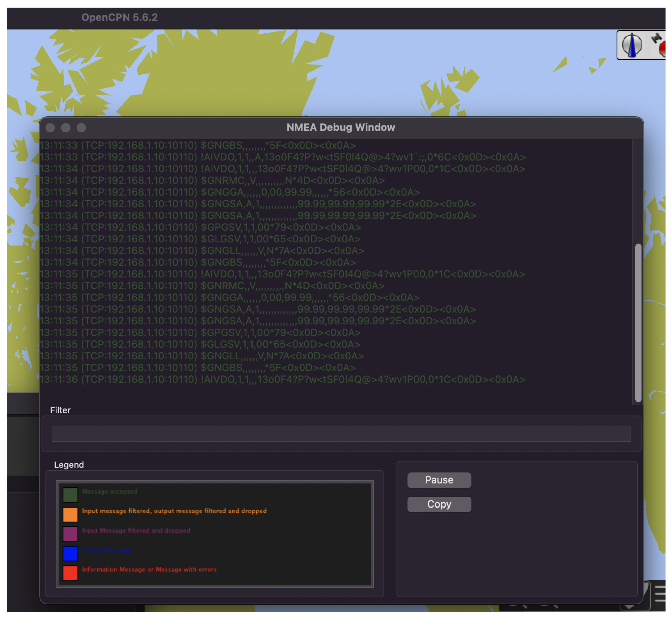
Task: Copy the NMEA debug log
Action: pyautogui.click(x=439, y=504)
